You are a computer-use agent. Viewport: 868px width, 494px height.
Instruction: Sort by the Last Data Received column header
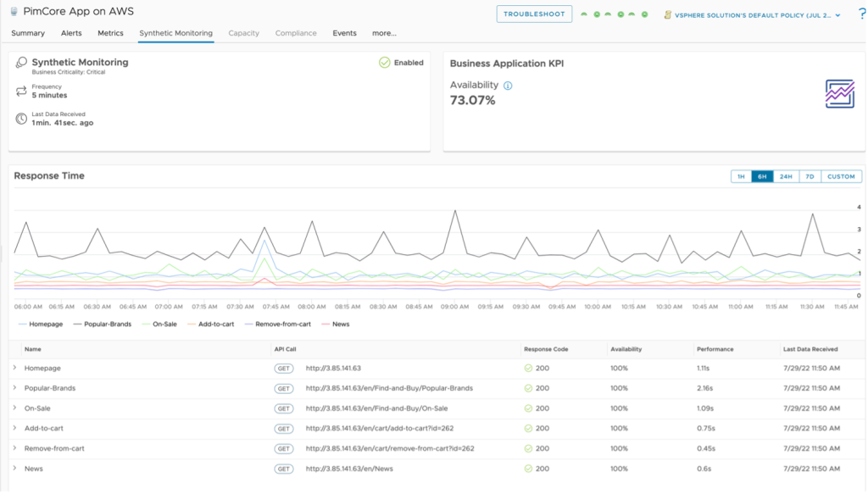point(810,350)
